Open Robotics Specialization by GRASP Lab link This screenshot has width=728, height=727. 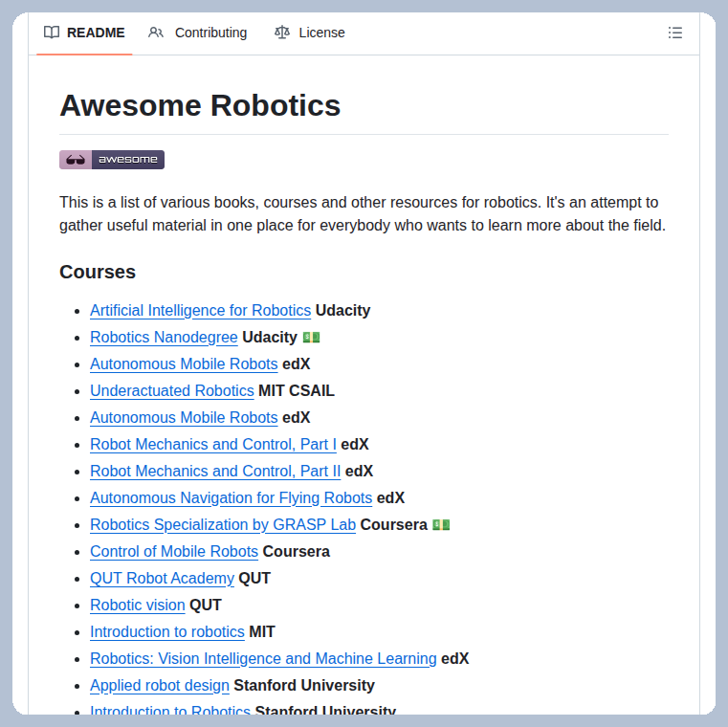(223, 524)
